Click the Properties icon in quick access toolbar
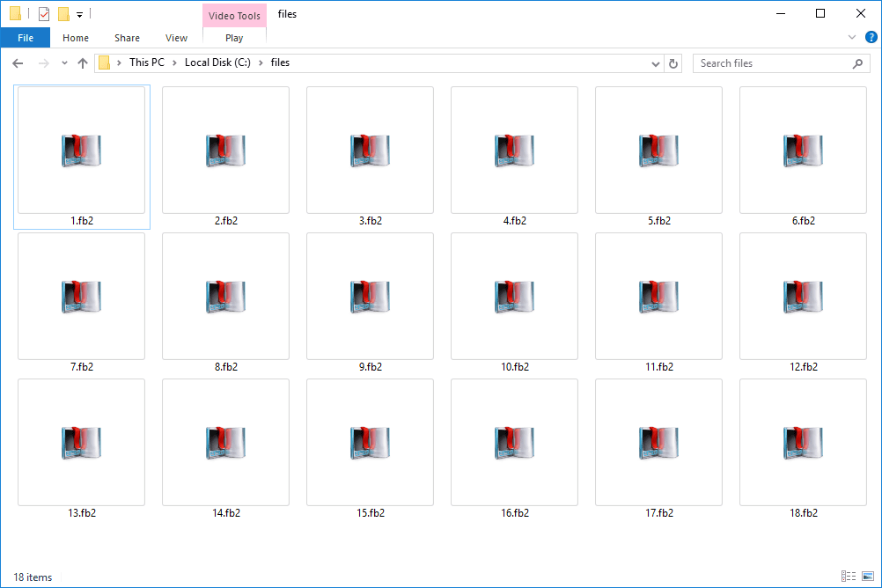 [x=44, y=14]
